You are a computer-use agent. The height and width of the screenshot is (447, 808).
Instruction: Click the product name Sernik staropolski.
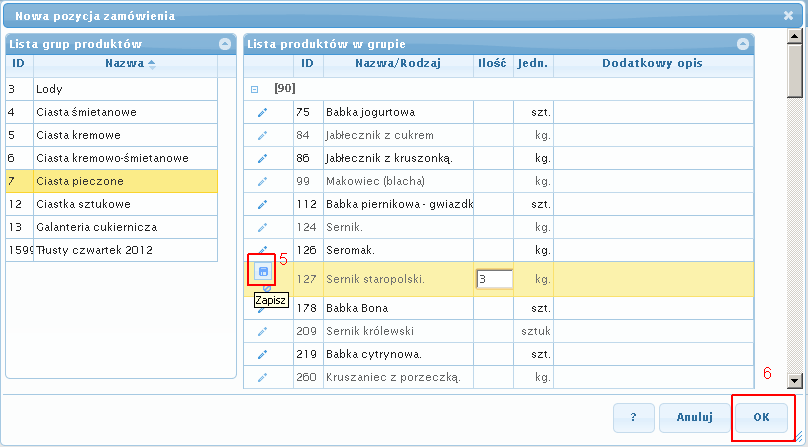click(x=376, y=279)
